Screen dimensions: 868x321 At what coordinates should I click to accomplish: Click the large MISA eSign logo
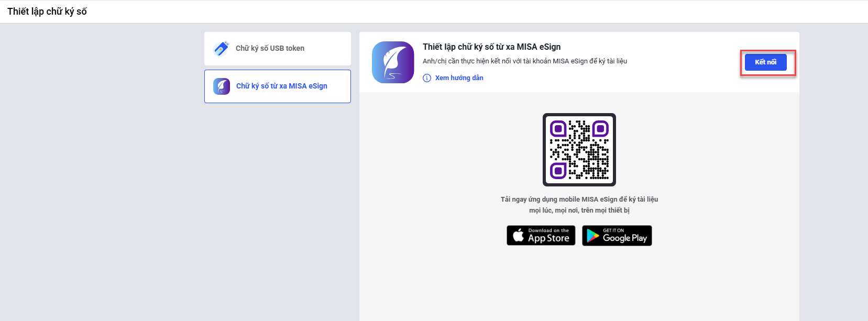coord(393,62)
